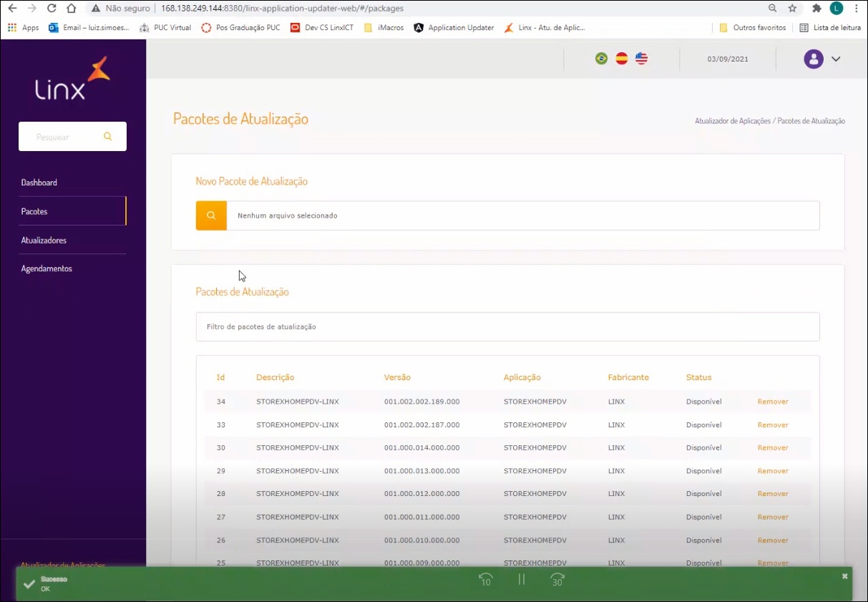
Task: Click the browser zoom magnifier icon
Action: [x=773, y=9]
